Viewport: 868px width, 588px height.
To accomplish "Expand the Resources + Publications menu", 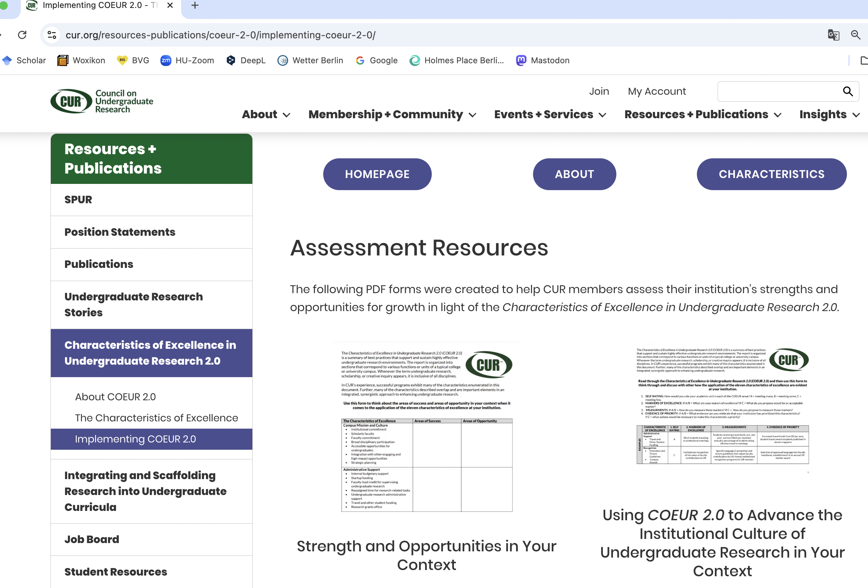I will 702,114.
